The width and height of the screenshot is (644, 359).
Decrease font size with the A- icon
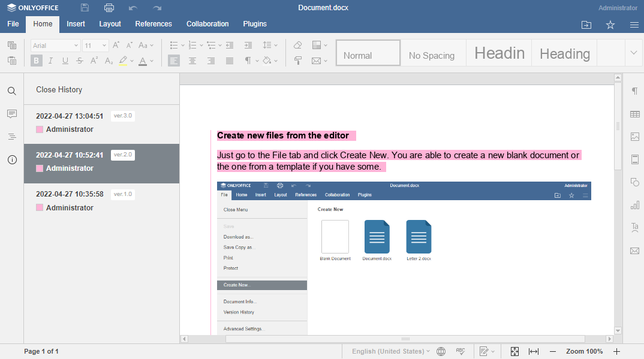tap(130, 45)
